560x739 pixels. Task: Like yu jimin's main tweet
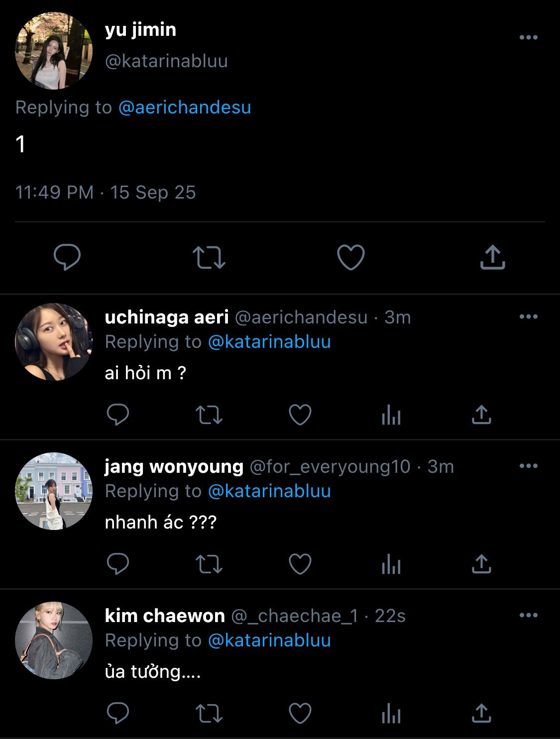click(x=350, y=257)
